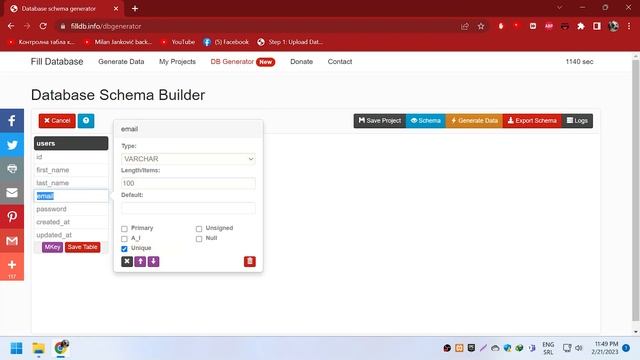Click the browser back arrow

[x=11, y=26]
